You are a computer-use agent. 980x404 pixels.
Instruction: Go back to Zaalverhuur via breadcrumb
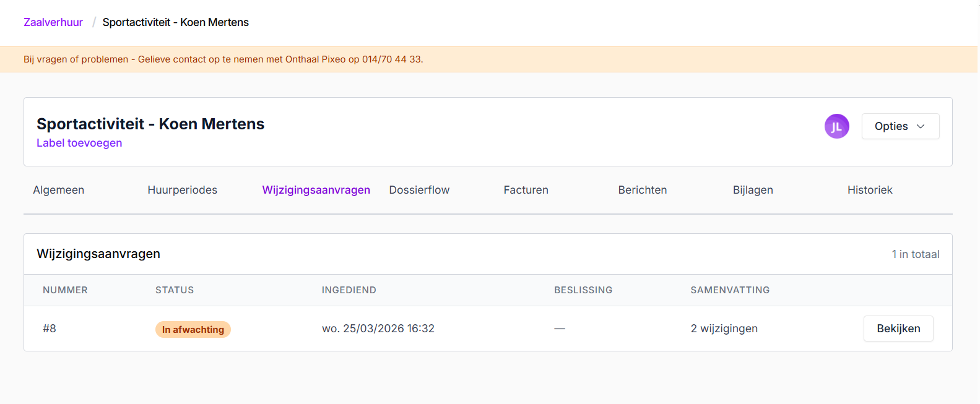53,22
